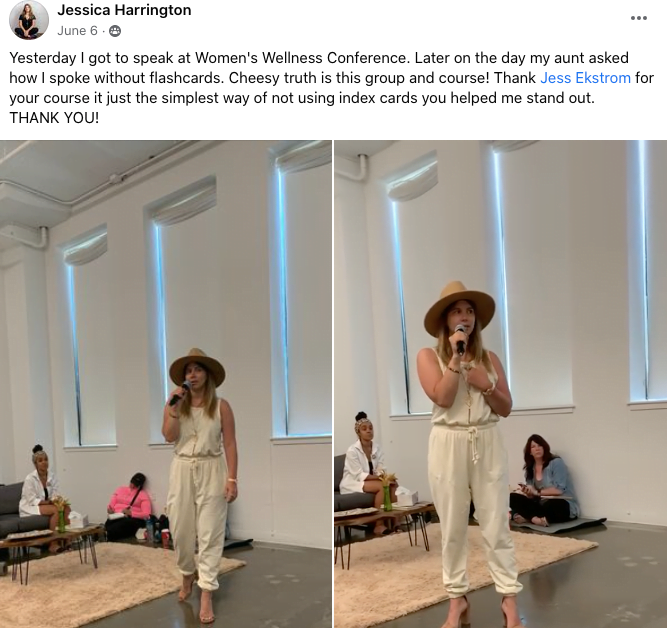Open Jessica Harrington's profile picture
667x628 pixels.
click(x=29, y=20)
